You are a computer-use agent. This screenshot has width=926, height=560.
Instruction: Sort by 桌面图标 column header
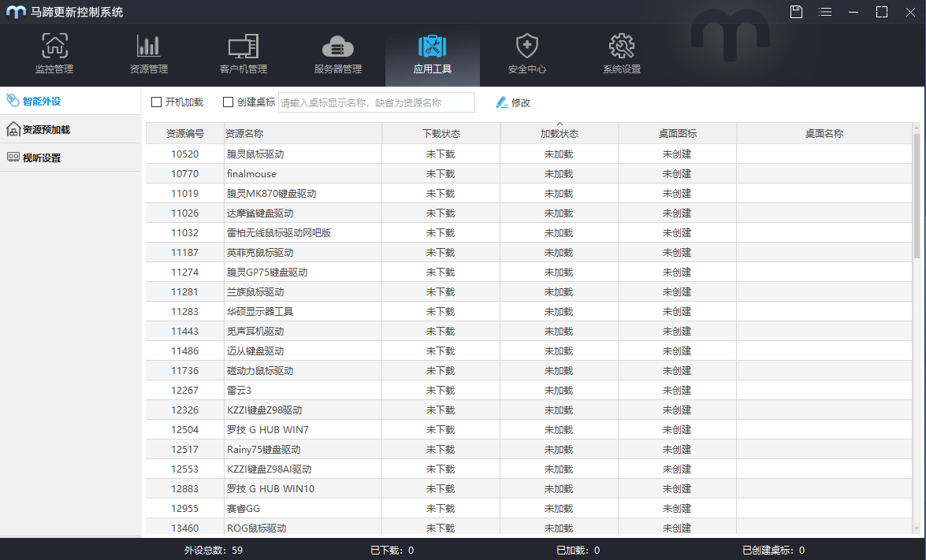(678, 133)
